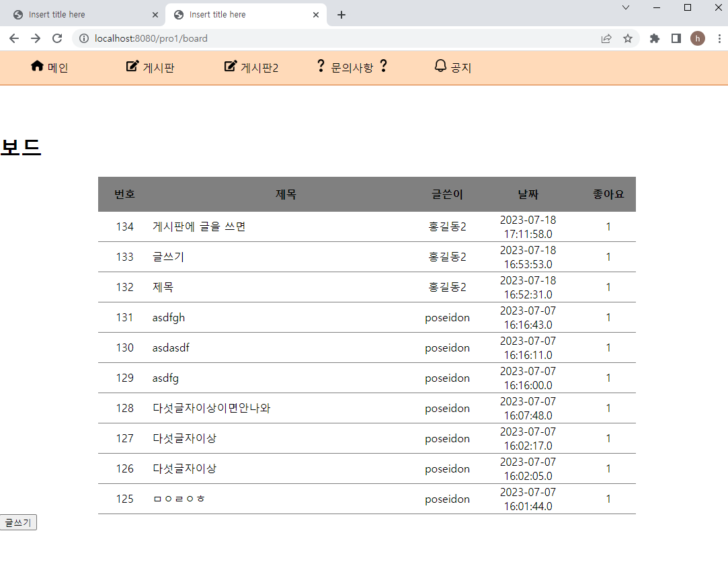Screen dimensions: 728x574
Task: Open post 다섯글자이상 in row 127
Action: tap(184, 438)
